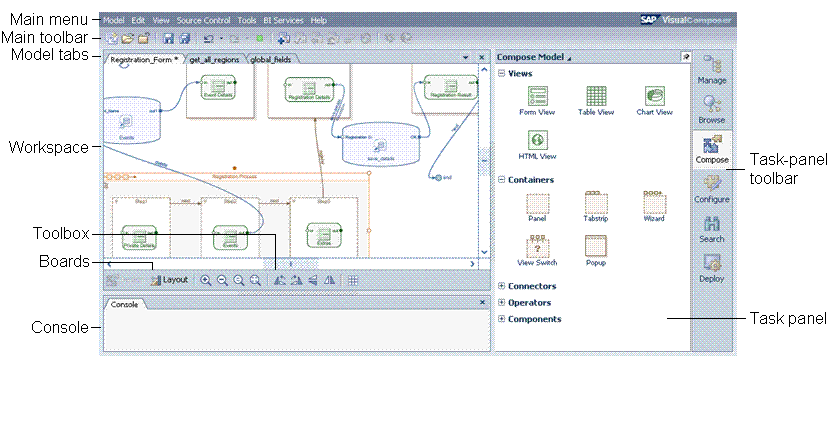Select the Tabstrip container icon
The width and height of the screenshot is (828, 424).
point(596,204)
